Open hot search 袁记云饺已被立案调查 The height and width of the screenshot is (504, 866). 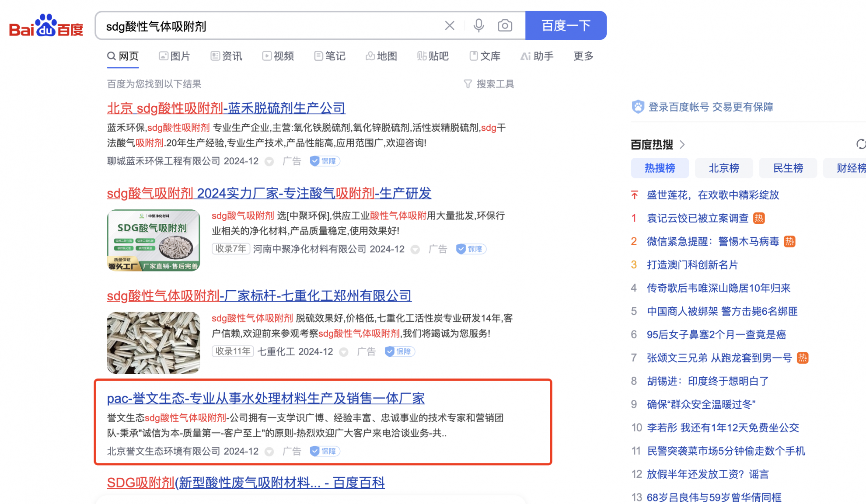tap(698, 218)
